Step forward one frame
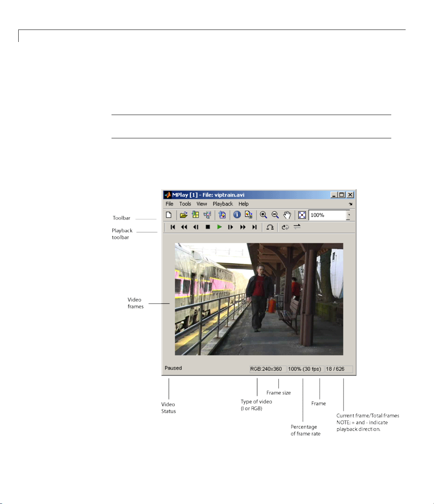Image resolution: width=434 pixels, height=504 pixels. pos(231,227)
